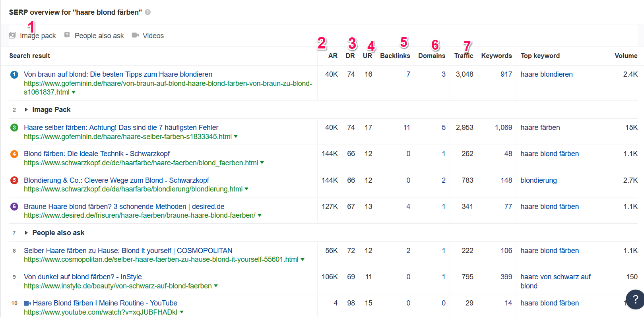This screenshot has height=317, width=644.
Task: Click the blue position 1 badge
Action: point(14,74)
